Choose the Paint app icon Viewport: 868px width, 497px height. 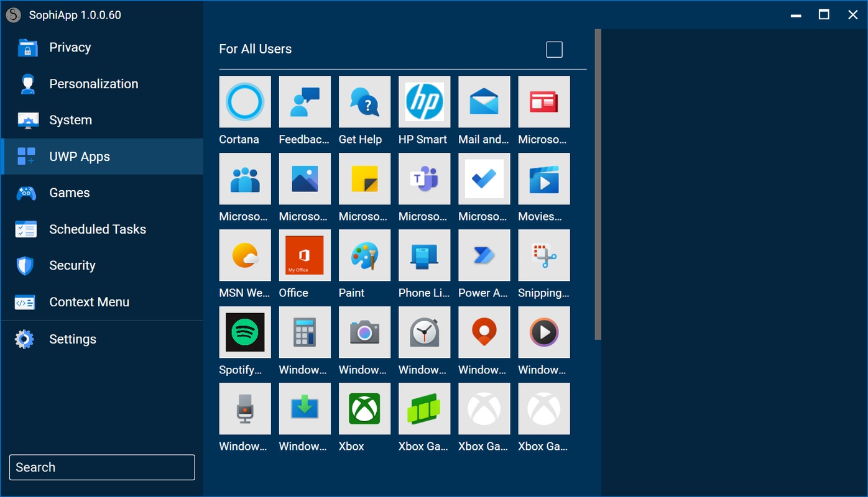point(364,255)
